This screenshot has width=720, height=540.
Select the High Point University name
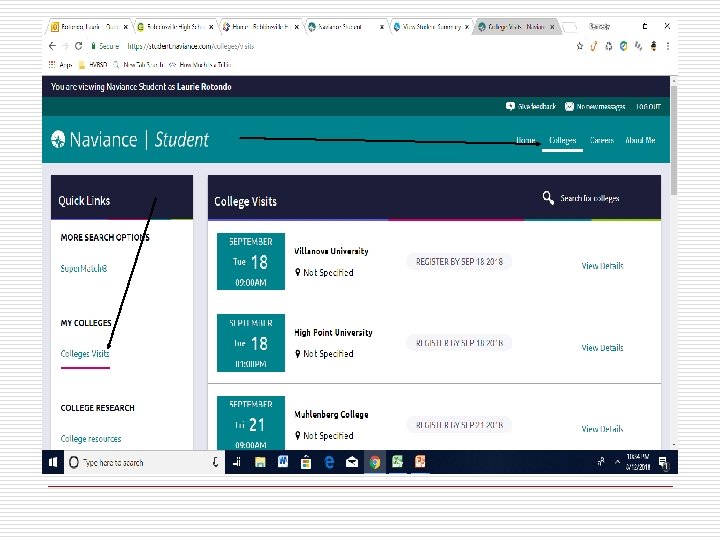[333, 332]
